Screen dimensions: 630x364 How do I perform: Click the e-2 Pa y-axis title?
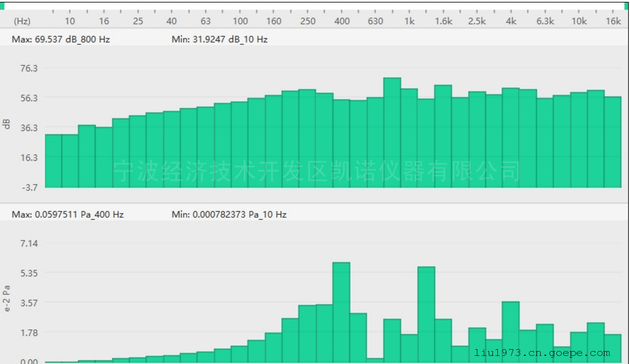click(7, 298)
